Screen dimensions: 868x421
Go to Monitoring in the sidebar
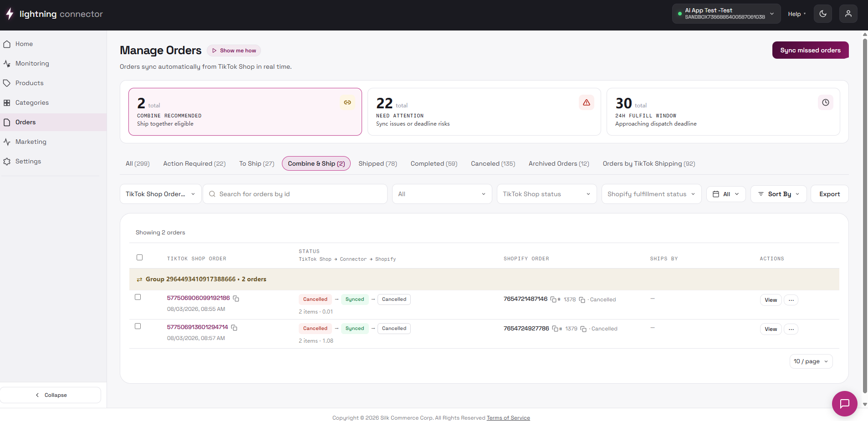pyautogui.click(x=53, y=63)
